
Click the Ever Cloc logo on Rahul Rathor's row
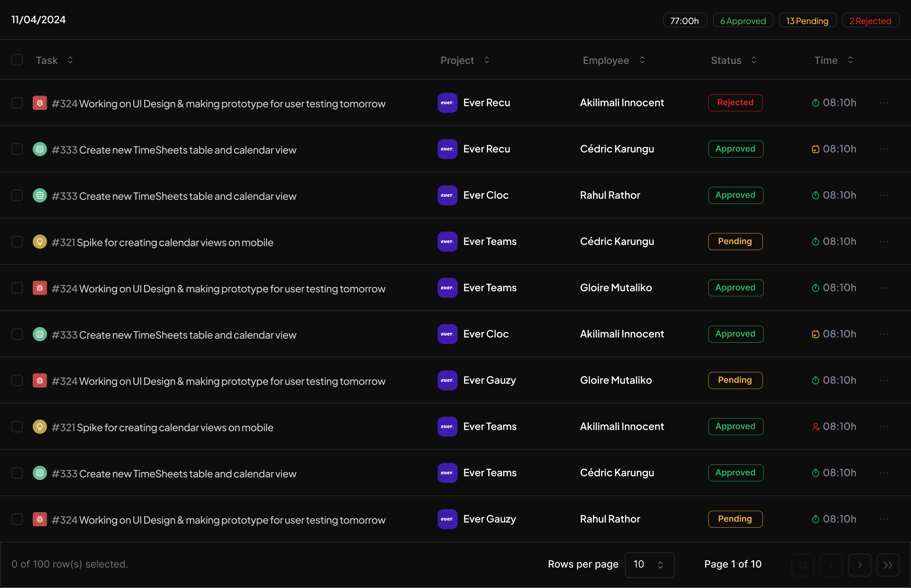(x=447, y=195)
